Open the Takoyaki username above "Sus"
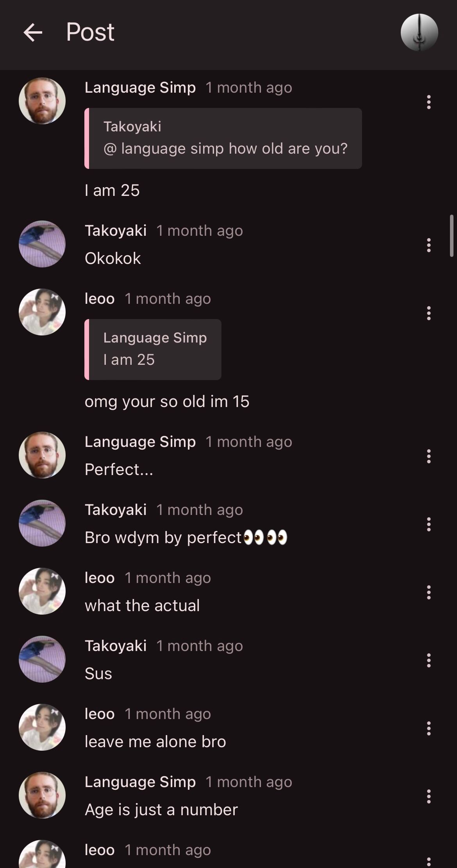The image size is (457, 868). [x=116, y=646]
